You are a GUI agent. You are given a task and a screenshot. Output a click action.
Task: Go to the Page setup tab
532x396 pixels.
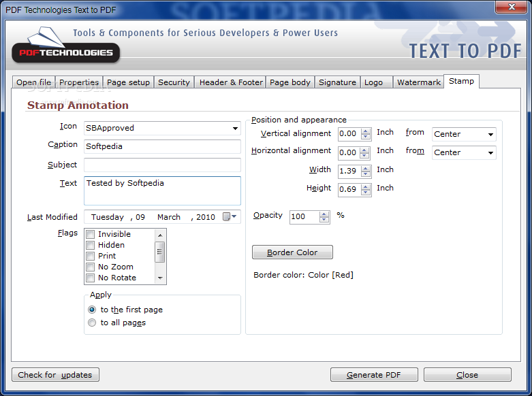click(128, 82)
